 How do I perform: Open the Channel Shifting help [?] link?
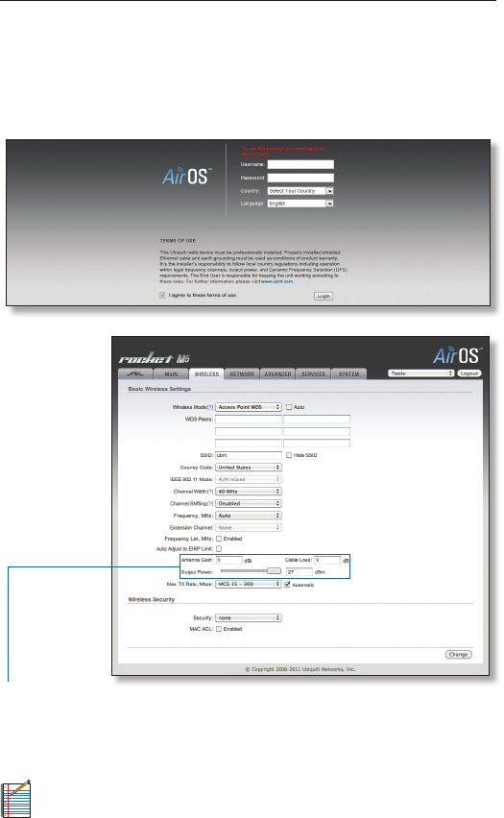tap(210, 503)
